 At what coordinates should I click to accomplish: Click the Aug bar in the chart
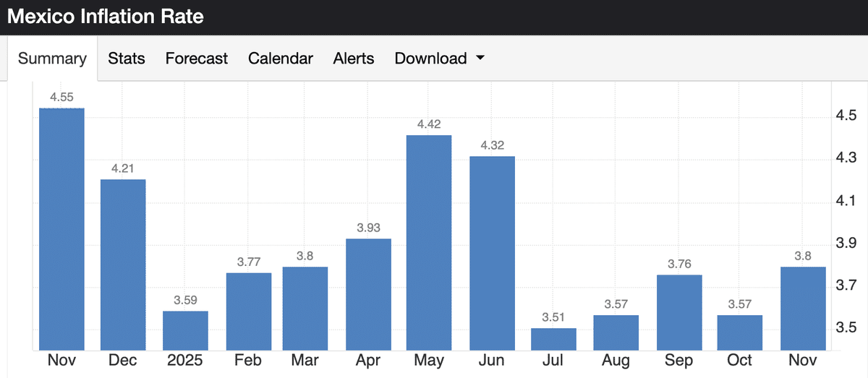pyautogui.click(x=616, y=332)
